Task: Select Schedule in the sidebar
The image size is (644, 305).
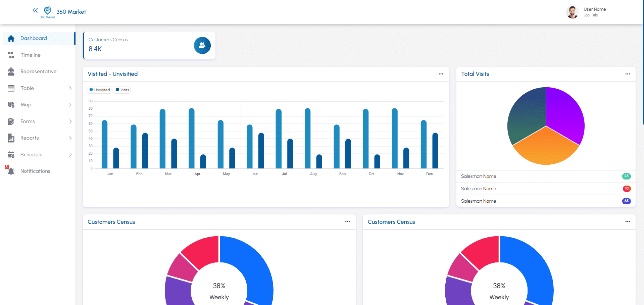Action: click(x=31, y=155)
